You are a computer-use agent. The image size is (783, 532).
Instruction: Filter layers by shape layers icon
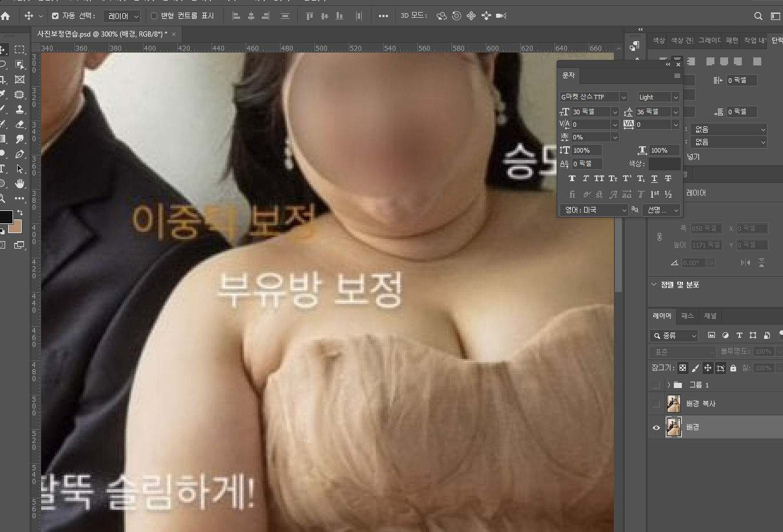(753, 335)
